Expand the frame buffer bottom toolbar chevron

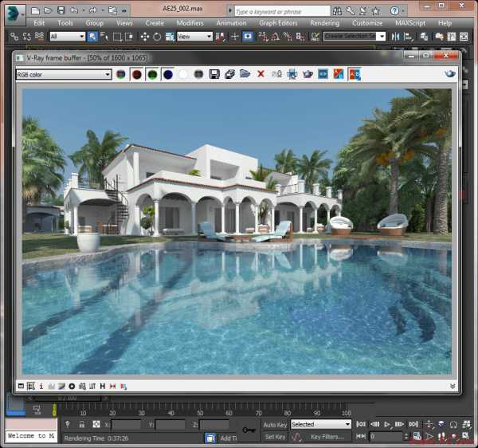point(453,387)
